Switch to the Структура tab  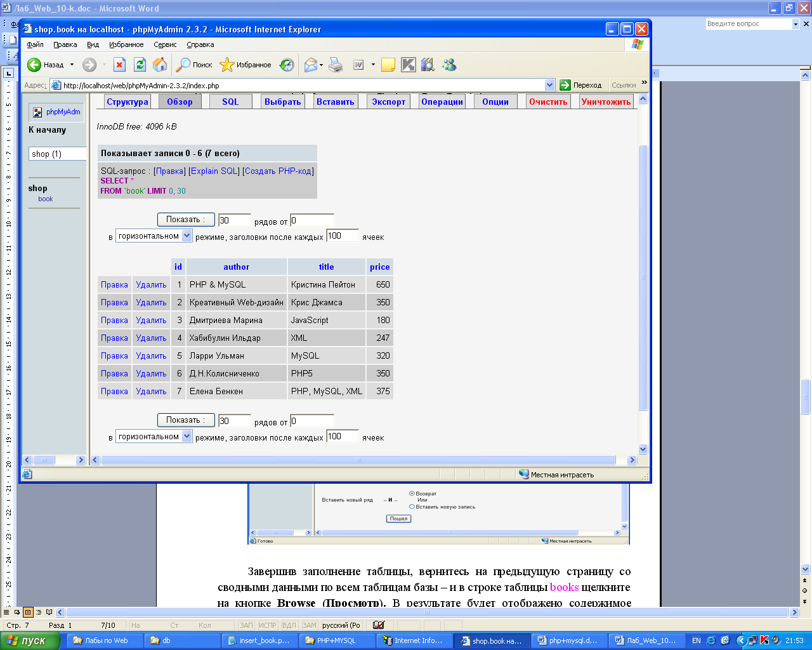coord(128,102)
